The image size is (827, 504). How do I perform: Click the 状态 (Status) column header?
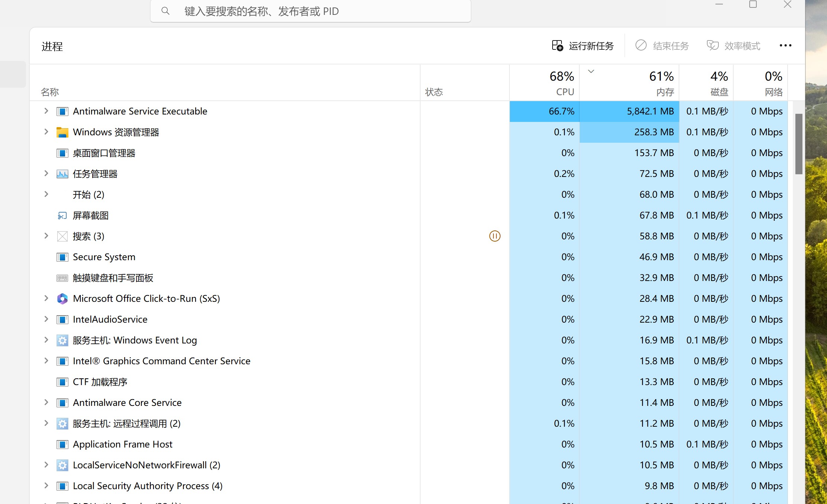click(x=465, y=83)
